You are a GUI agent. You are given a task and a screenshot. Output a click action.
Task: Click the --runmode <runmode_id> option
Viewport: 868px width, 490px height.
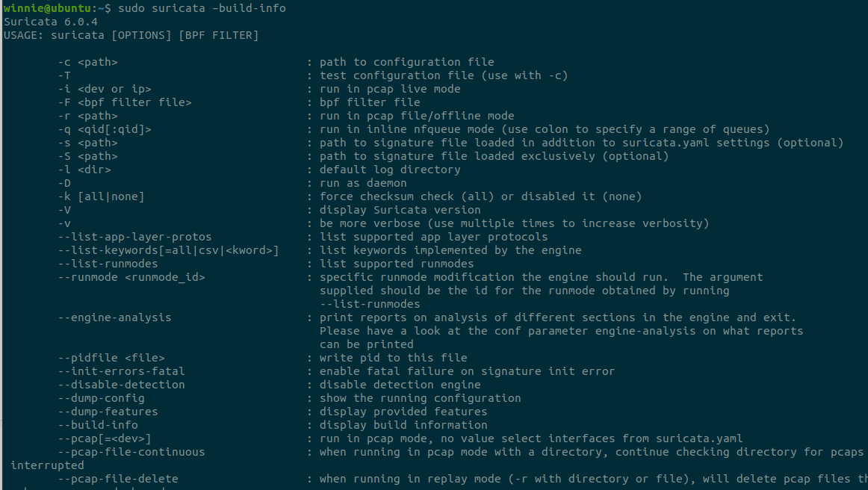[x=131, y=277]
